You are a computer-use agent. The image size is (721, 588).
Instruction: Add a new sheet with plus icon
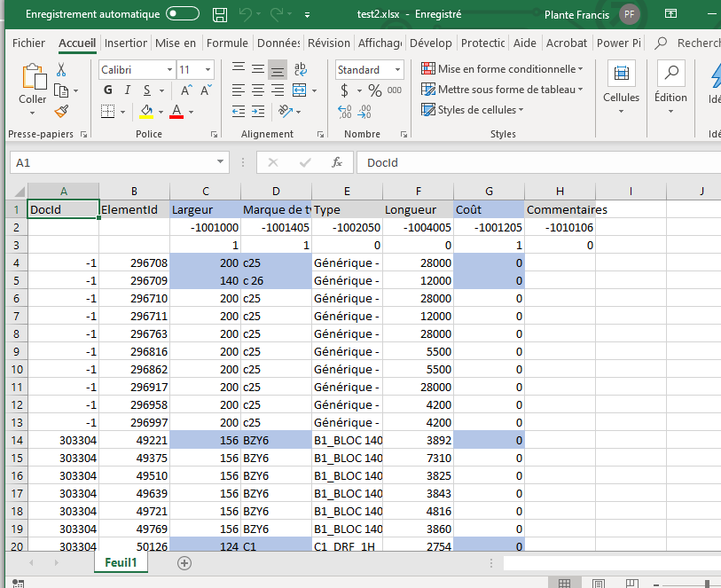pyautogui.click(x=184, y=562)
